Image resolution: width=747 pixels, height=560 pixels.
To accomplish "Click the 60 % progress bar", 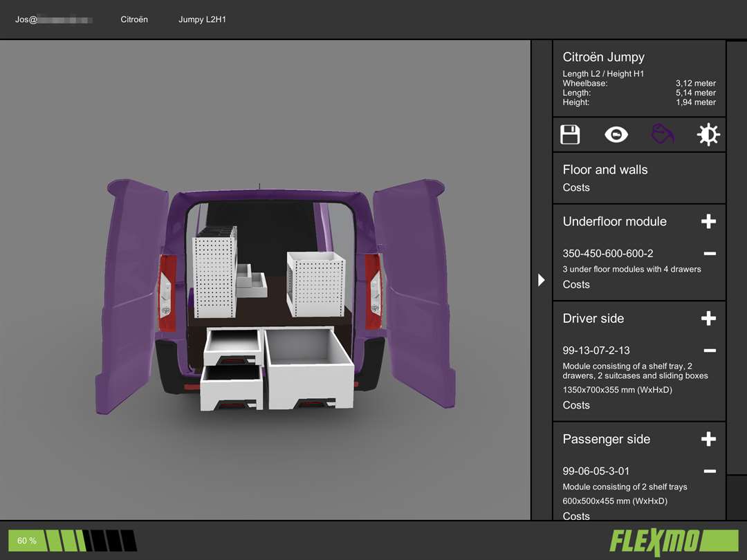I will click(73, 541).
